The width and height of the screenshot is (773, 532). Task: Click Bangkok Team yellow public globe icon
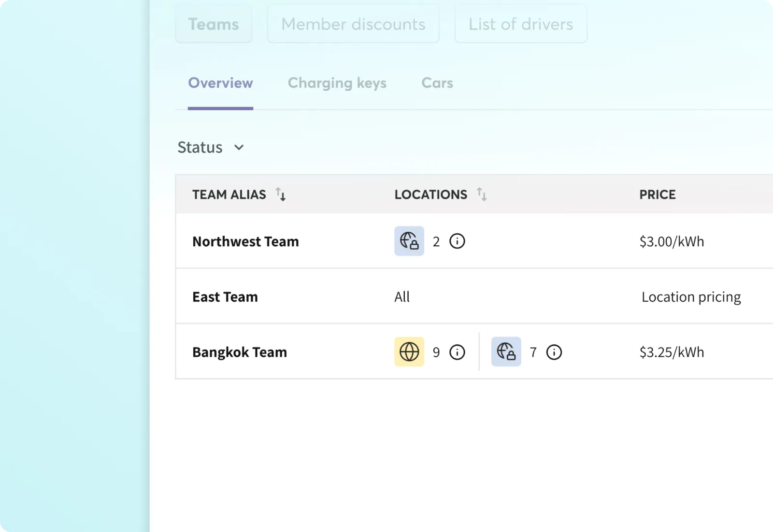pyautogui.click(x=409, y=351)
